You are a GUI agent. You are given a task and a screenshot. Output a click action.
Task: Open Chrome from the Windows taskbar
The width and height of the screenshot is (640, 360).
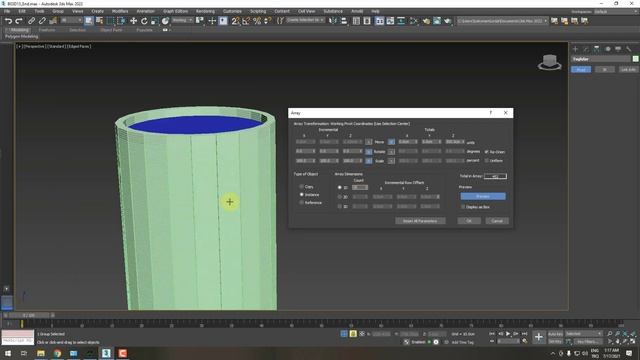[x=57, y=353]
